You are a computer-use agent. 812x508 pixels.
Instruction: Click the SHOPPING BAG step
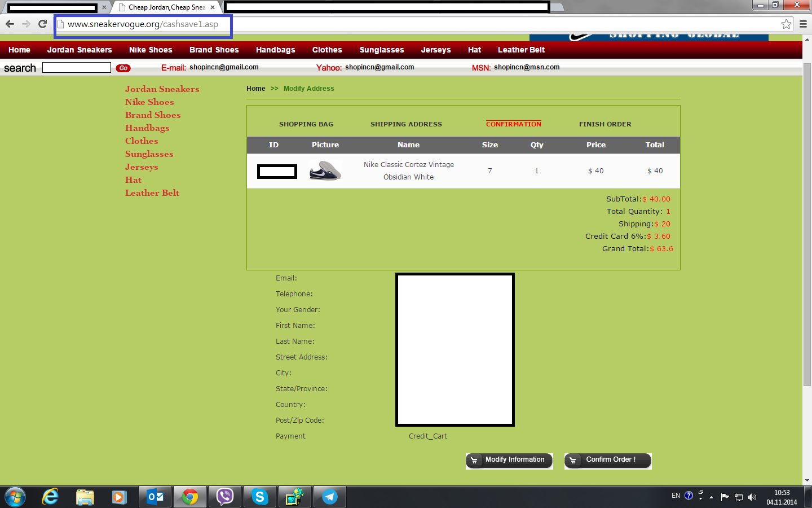coord(306,124)
